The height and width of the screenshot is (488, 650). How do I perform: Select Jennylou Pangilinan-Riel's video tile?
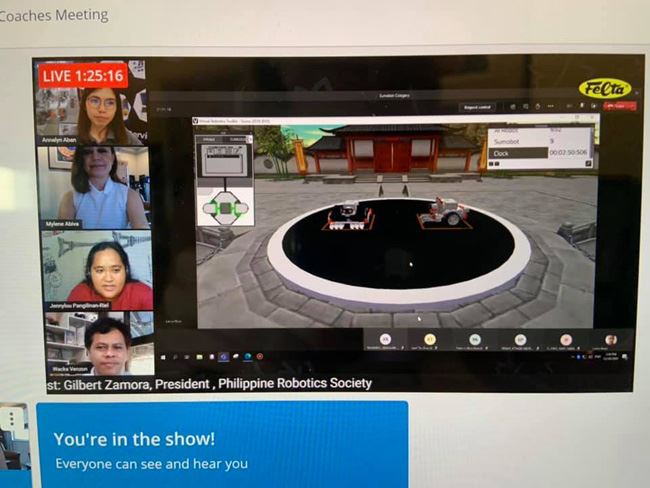[x=97, y=270]
